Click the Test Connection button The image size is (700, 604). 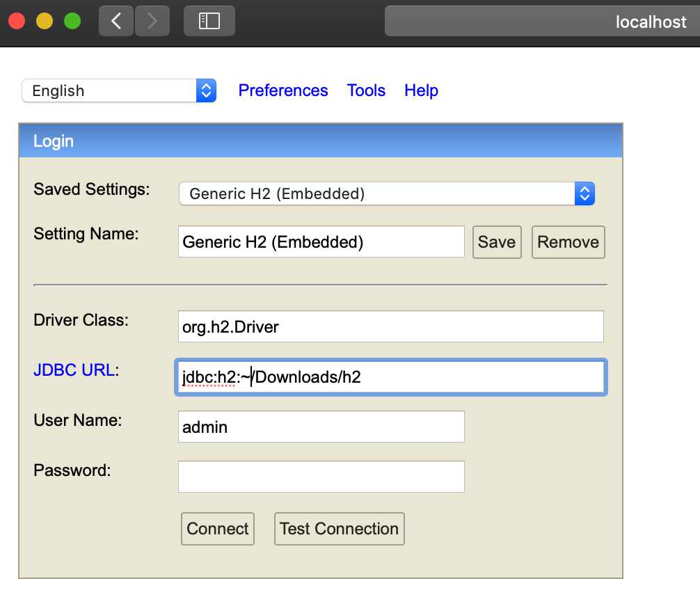click(x=340, y=529)
